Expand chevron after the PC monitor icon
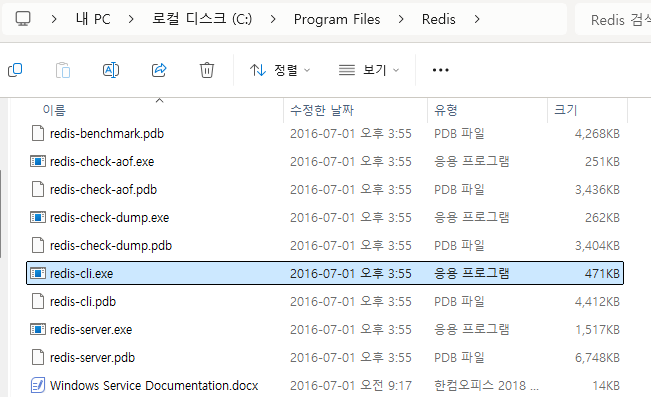This screenshot has width=651, height=397. click(x=54, y=19)
